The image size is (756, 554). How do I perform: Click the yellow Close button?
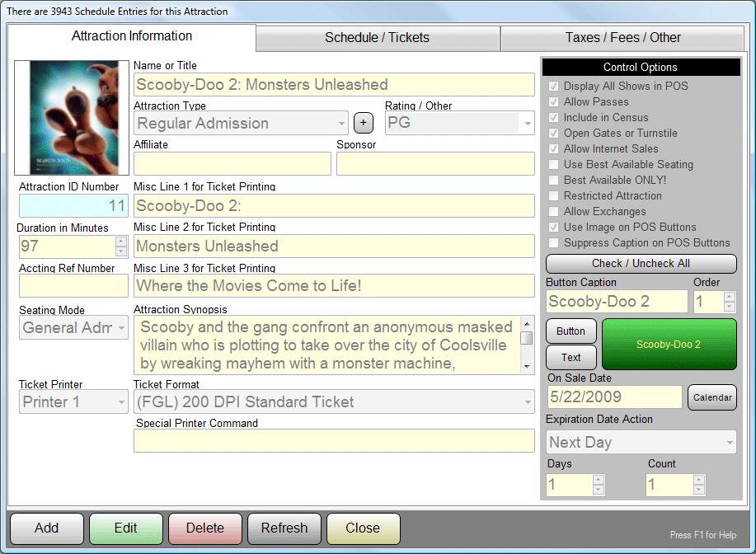(x=363, y=528)
